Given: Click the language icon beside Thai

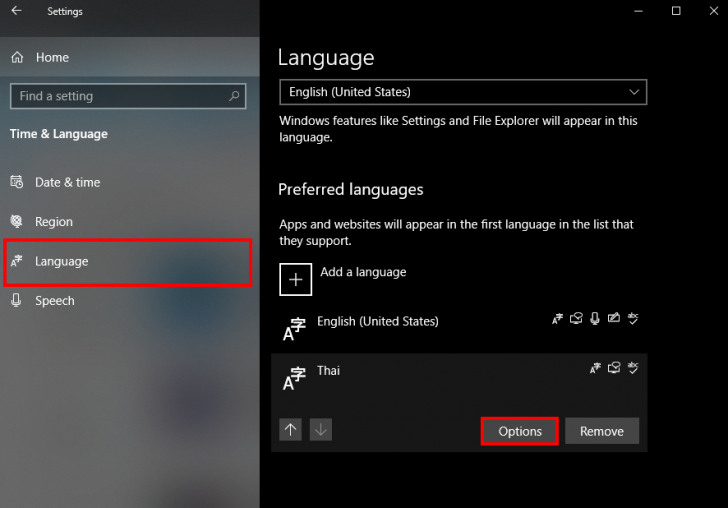Looking at the screenshot, I should [x=294, y=378].
